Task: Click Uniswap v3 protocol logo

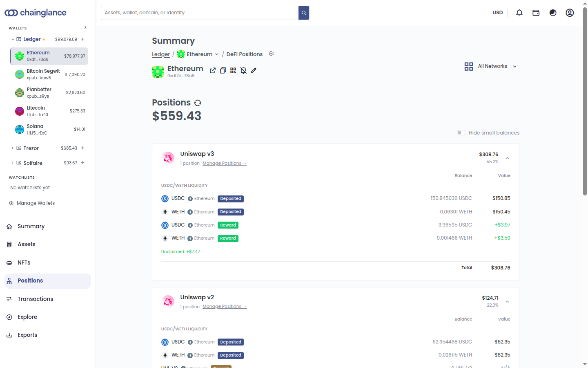Action: [x=168, y=158]
